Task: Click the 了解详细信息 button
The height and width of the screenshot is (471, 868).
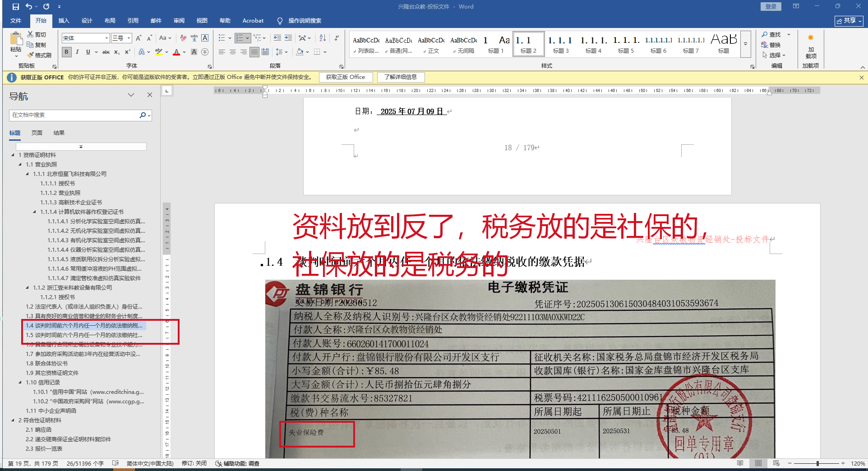Action: click(x=401, y=77)
